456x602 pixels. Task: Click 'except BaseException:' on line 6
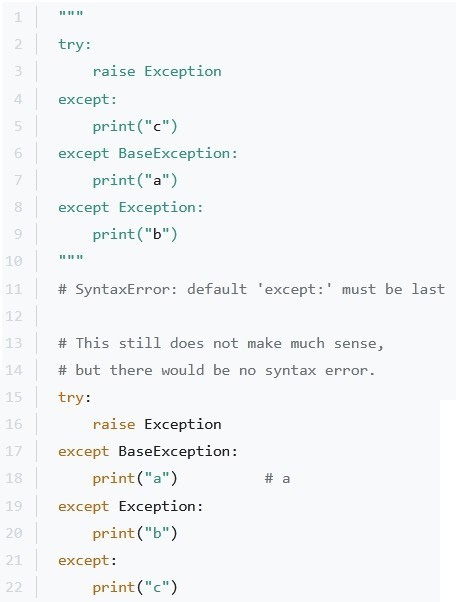click(x=148, y=154)
